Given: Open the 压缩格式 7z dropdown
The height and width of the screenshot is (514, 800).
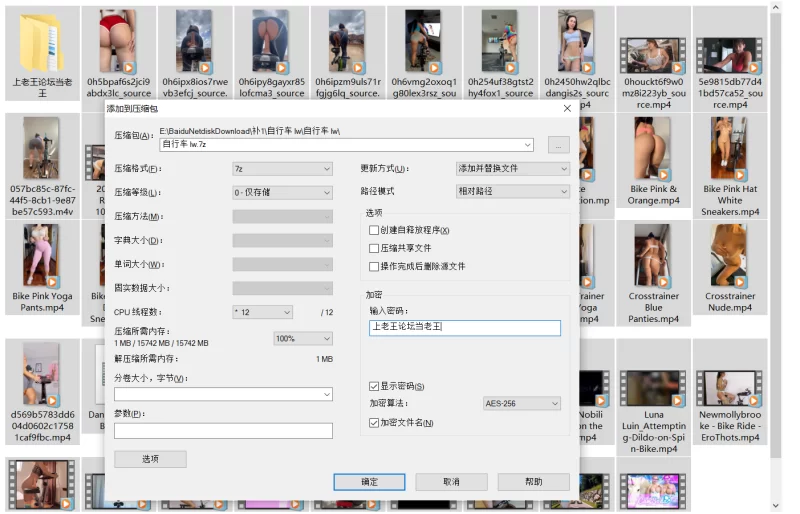Looking at the screenshot, I should tap(282, 169).
